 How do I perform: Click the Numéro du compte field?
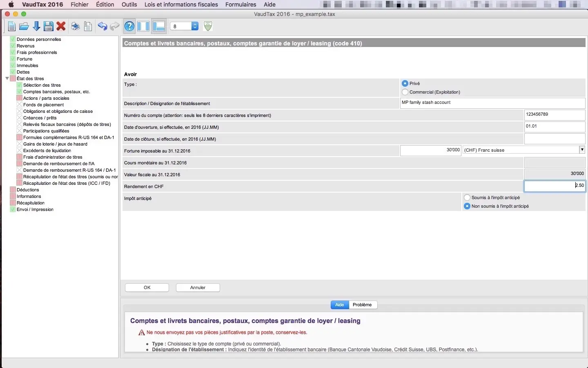click(555, 115)
